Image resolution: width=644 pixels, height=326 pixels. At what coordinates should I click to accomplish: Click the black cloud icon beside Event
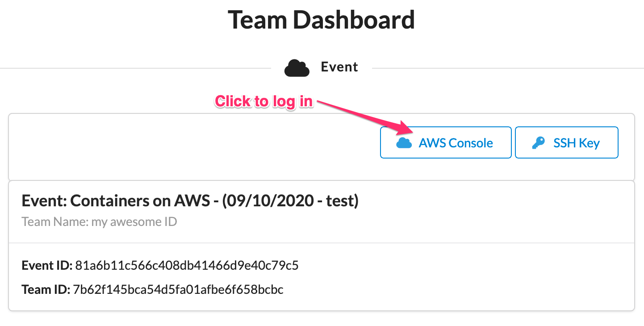[x=297, y=68]
